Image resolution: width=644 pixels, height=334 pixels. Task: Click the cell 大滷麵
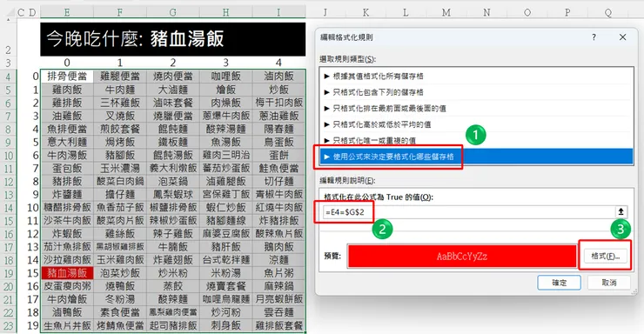[173, 89]
